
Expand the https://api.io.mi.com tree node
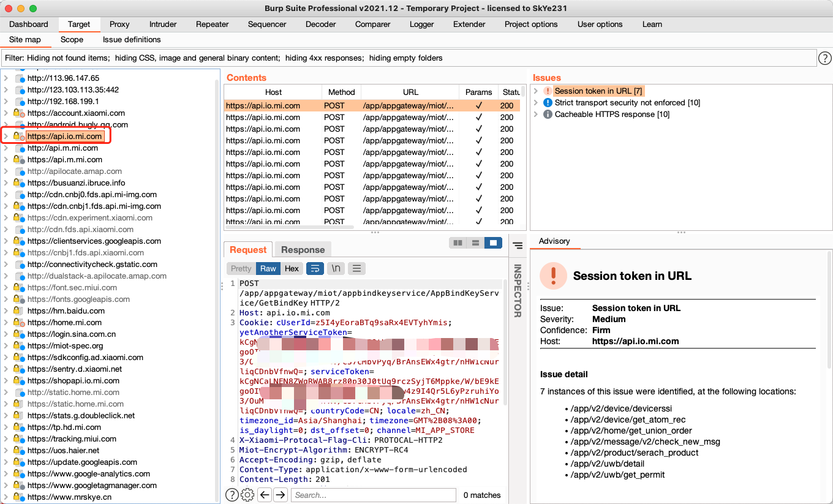pos(6,137)
